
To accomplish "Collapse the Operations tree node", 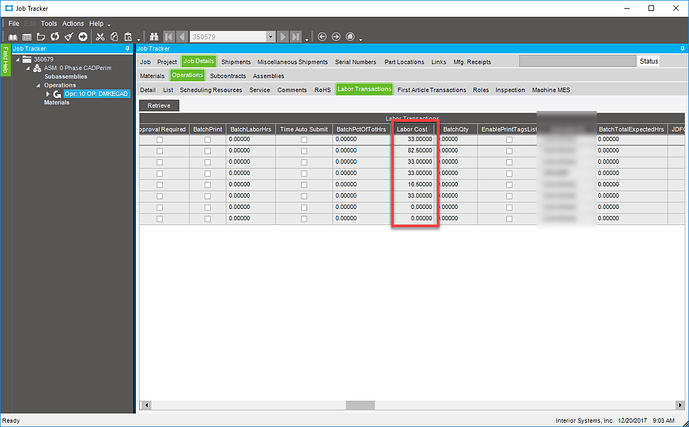I will tap(38, 85).
